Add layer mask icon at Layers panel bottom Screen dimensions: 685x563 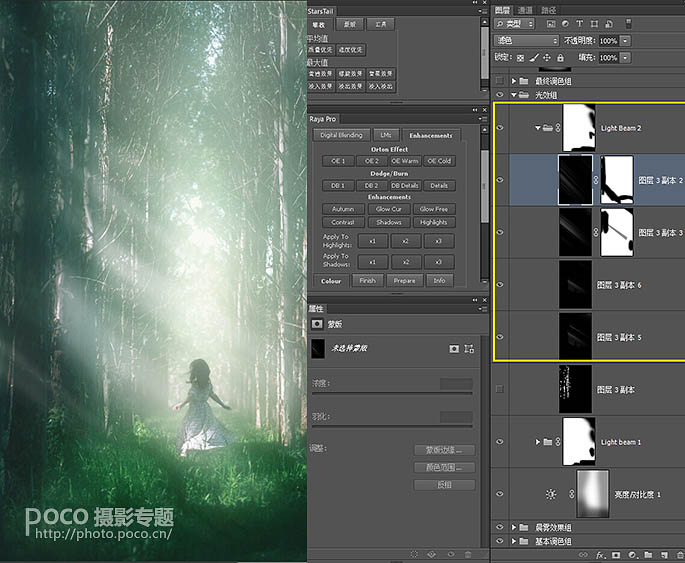pos(616,555)
